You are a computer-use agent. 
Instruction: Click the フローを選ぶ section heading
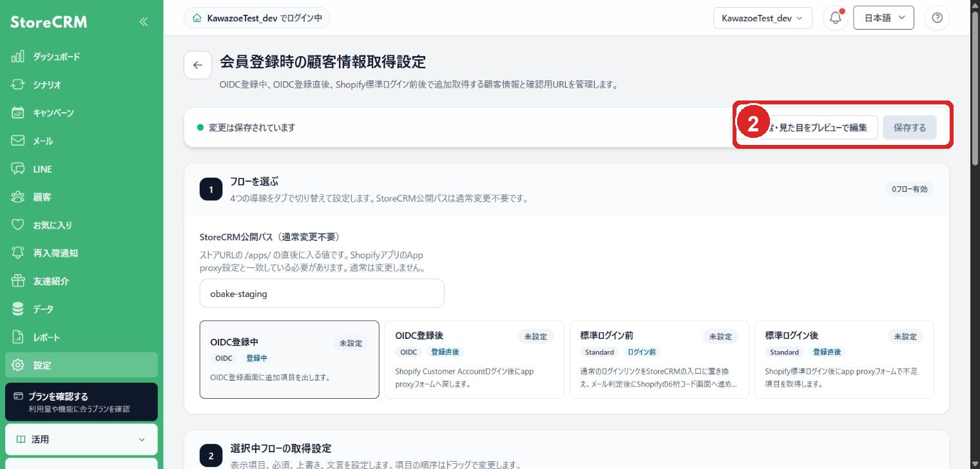pos(254,182)
